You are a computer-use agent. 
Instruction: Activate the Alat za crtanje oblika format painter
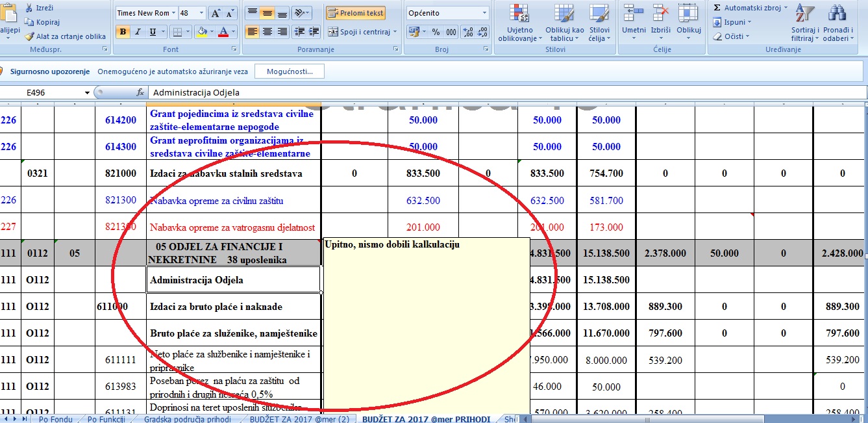point(65,36)
